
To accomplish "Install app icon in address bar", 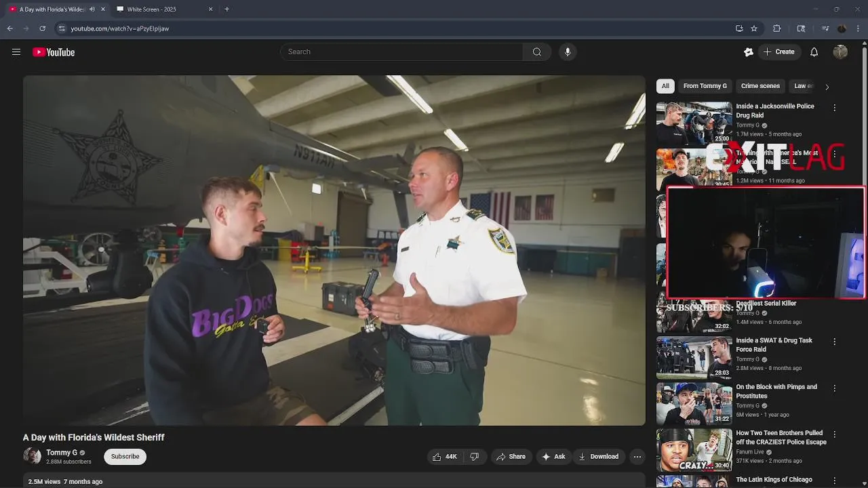I will 739,28.
